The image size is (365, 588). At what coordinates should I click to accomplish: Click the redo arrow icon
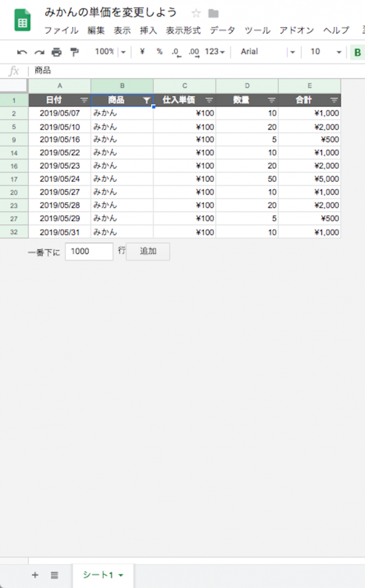click(x=39, y=52)
